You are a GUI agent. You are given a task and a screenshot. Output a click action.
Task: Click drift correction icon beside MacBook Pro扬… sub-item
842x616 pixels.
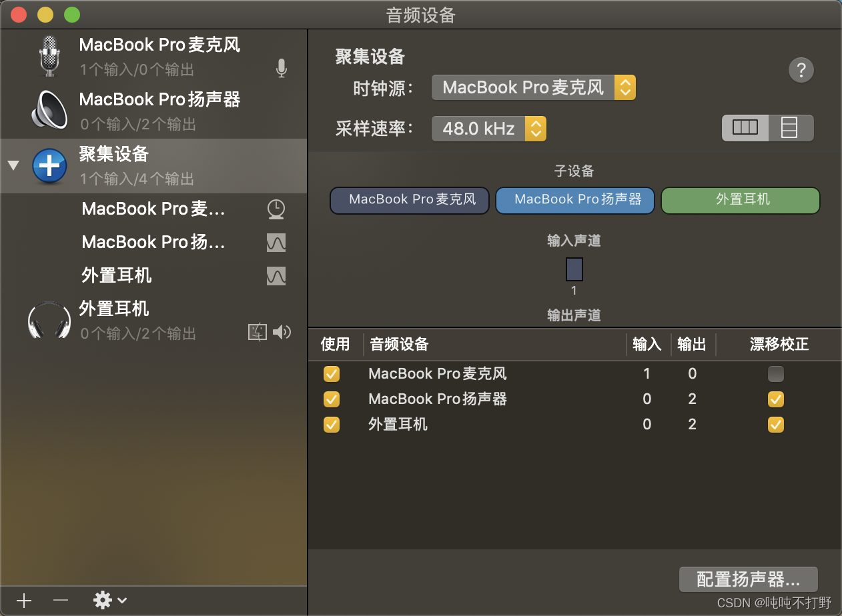[276, 243]
